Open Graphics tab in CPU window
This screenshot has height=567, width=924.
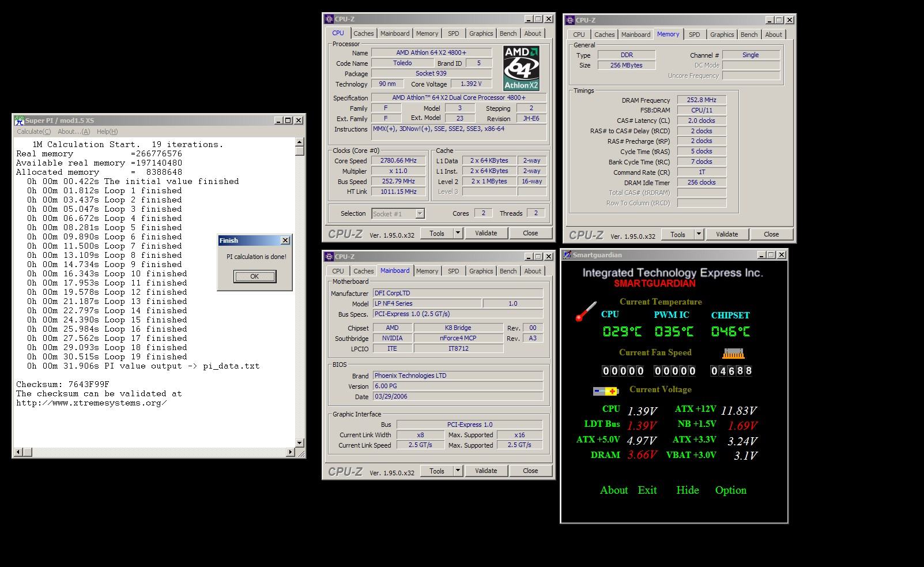(481, 33)
